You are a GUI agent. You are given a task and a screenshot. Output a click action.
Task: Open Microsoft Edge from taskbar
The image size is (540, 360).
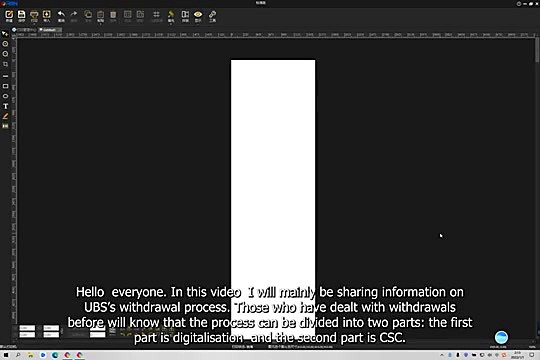tap(55, 355)
